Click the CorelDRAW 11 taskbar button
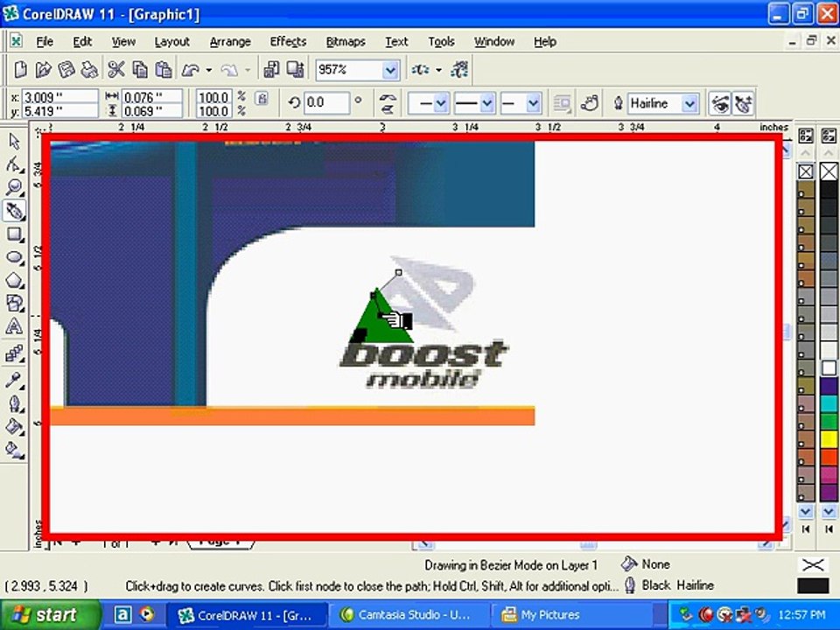This screenshot has width=840, height=630. (247, 614)
